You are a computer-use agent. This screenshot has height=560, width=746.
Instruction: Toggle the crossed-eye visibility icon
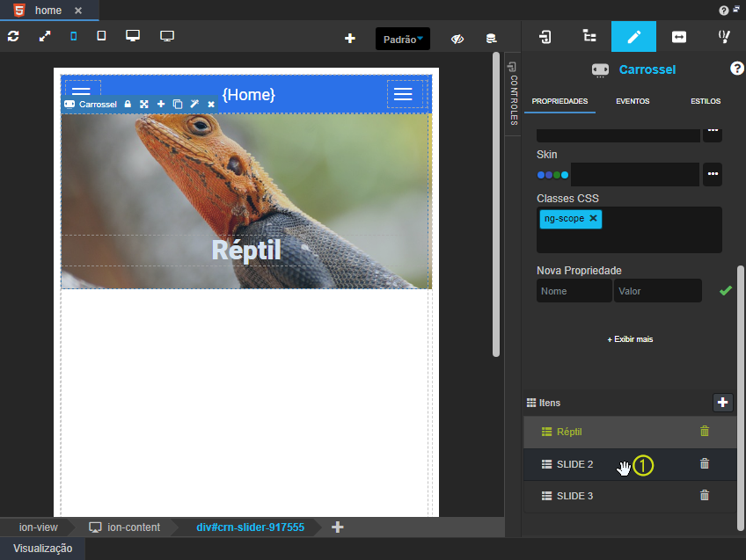click(x=457, y=39)
